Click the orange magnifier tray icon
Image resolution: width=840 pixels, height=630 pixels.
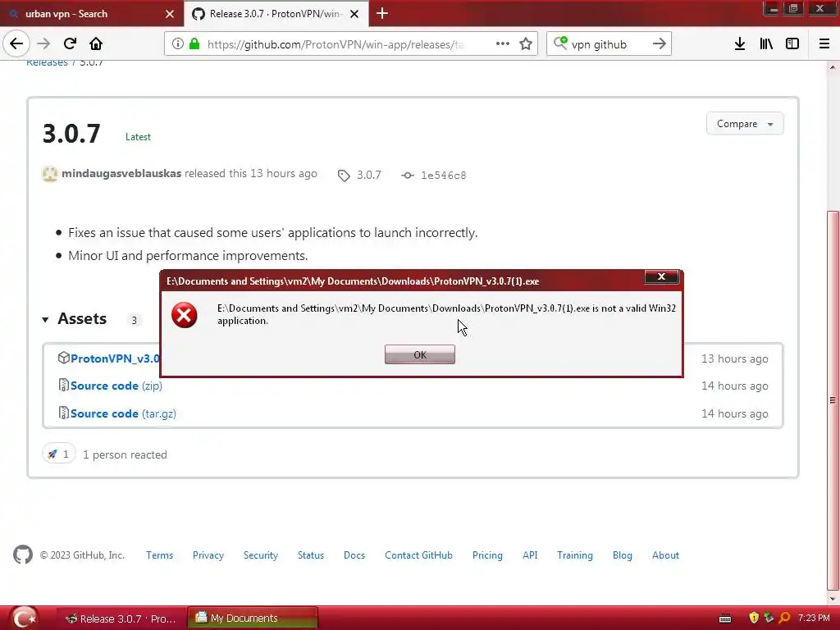pyautogui.click(x=784, y=619)
